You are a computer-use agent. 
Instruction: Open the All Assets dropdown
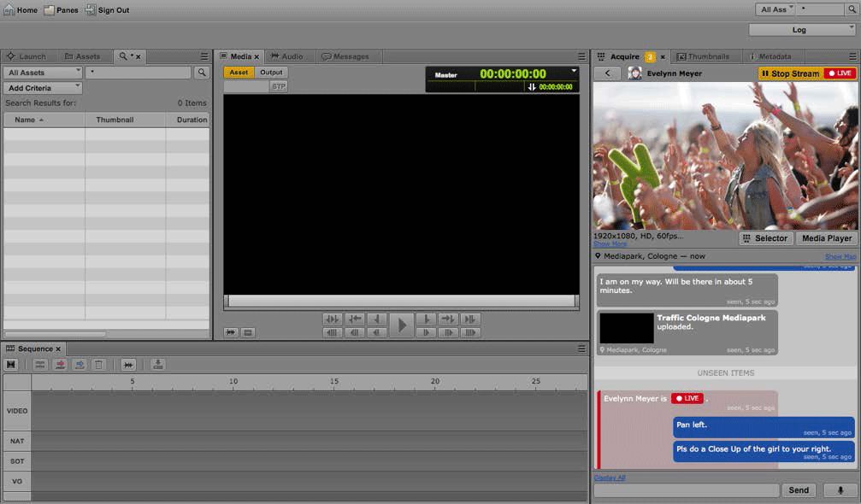coord(43,73)
